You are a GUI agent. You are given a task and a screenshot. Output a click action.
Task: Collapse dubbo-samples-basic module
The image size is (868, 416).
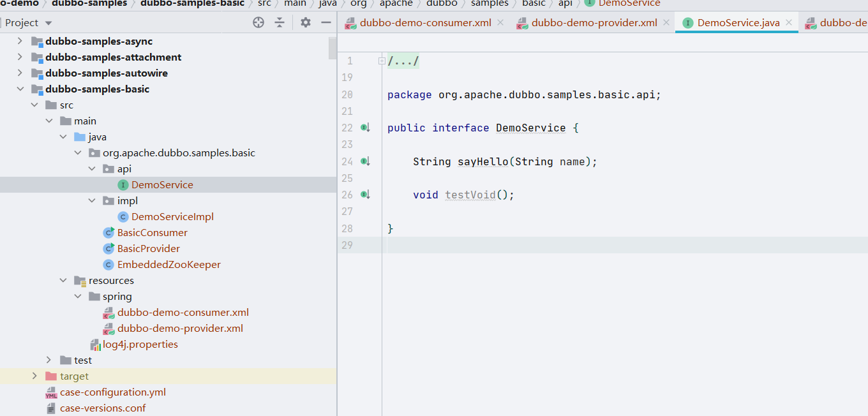20,89
